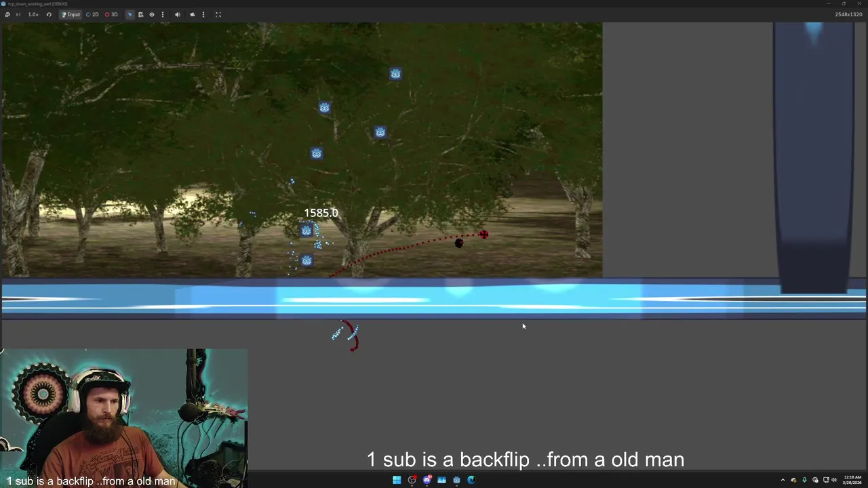Toggle selection visibility eye icon
The height and width of the screenshot is (488, 868).
151,14
